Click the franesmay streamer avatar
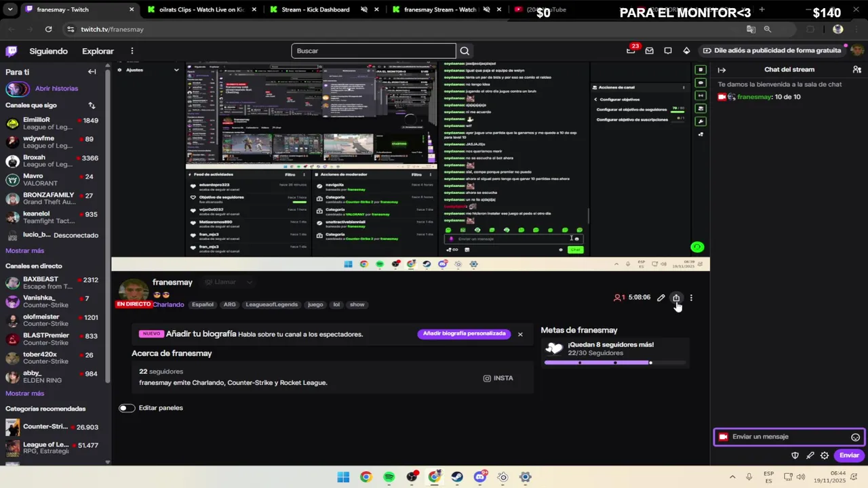 point(133,291)
